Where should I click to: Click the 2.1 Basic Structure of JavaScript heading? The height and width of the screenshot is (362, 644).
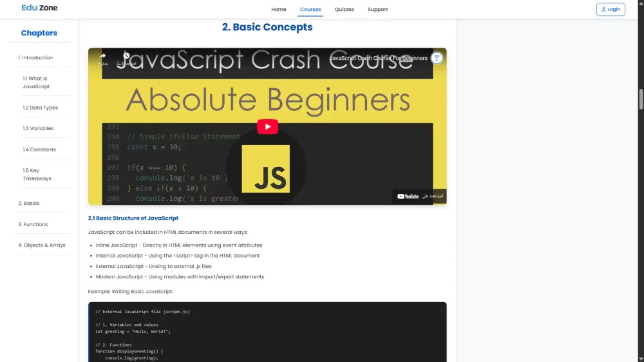point(133,218)
